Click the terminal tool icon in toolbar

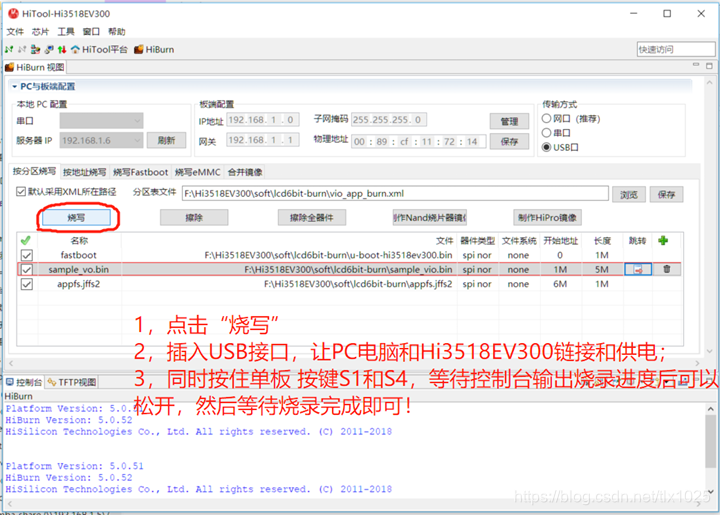coord(49,49)
